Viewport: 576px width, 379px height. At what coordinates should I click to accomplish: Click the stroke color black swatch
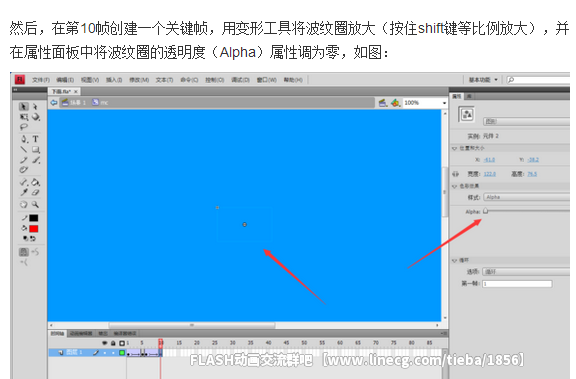[33, 218]
